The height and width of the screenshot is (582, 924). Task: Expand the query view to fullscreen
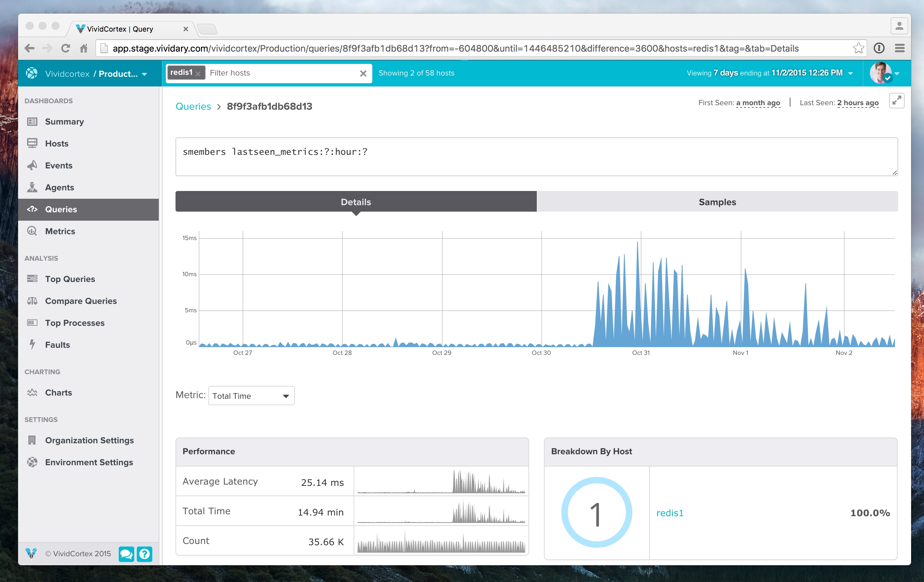tap(896, 101)
